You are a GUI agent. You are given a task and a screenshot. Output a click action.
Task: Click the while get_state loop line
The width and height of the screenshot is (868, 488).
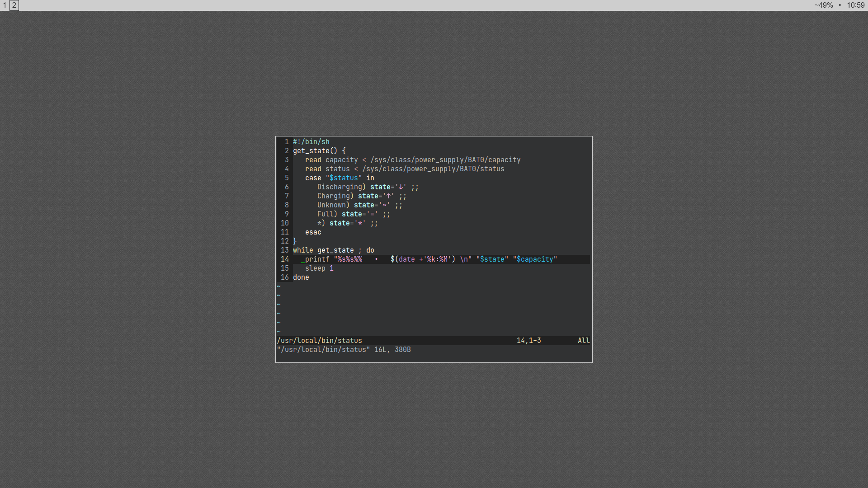coord(334,250)
